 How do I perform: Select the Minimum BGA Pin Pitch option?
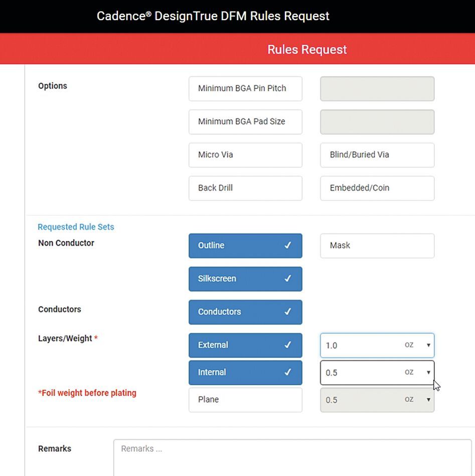(x=245, y=88)
